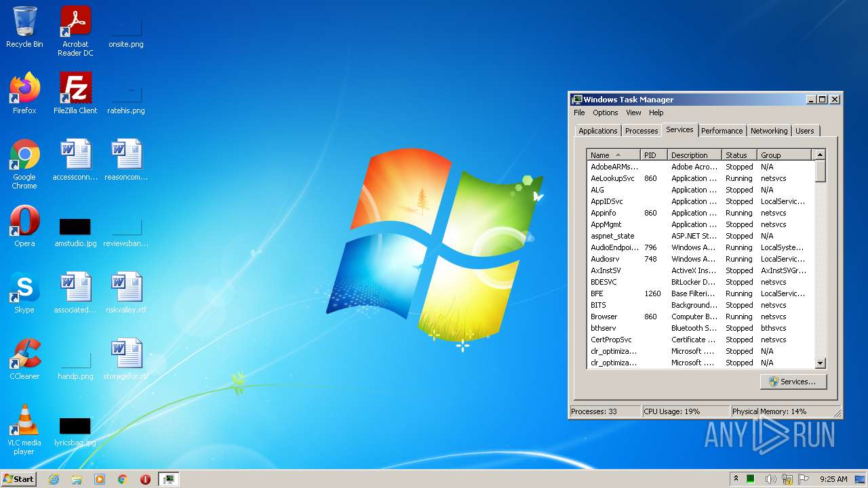Select the associated Word document icon

(75, 293)
